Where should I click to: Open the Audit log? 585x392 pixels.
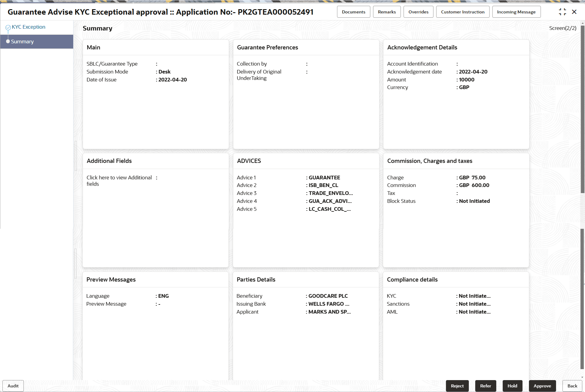[13, 386]
